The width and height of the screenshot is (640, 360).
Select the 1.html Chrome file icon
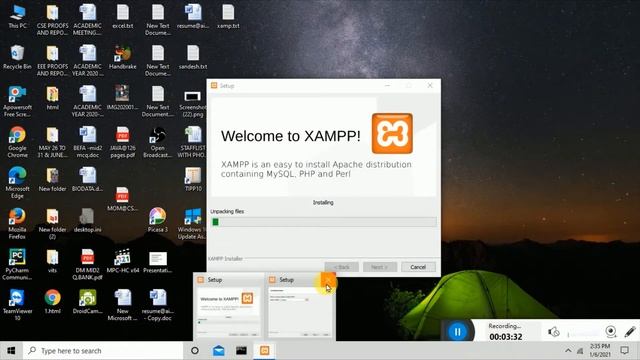coord(52,302)
